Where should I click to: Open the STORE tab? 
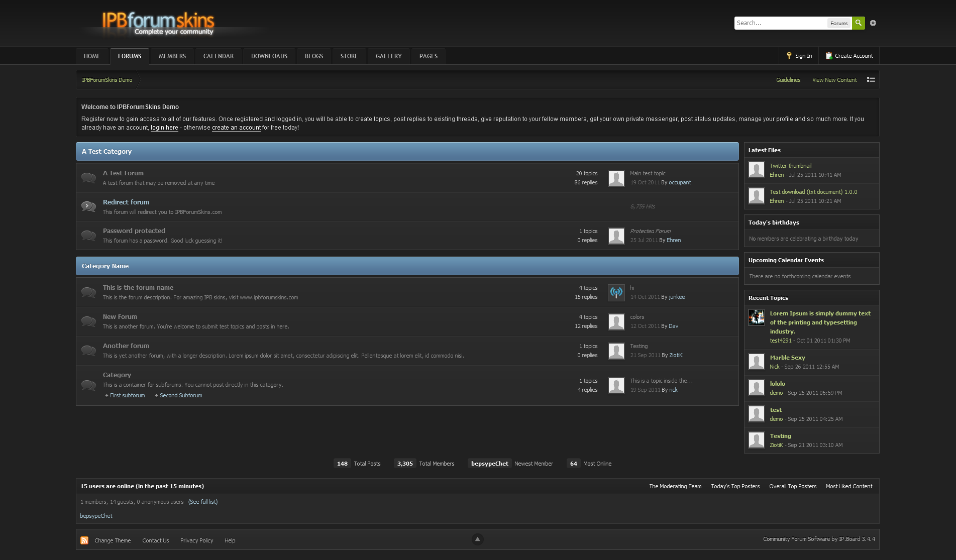(349, 56)
